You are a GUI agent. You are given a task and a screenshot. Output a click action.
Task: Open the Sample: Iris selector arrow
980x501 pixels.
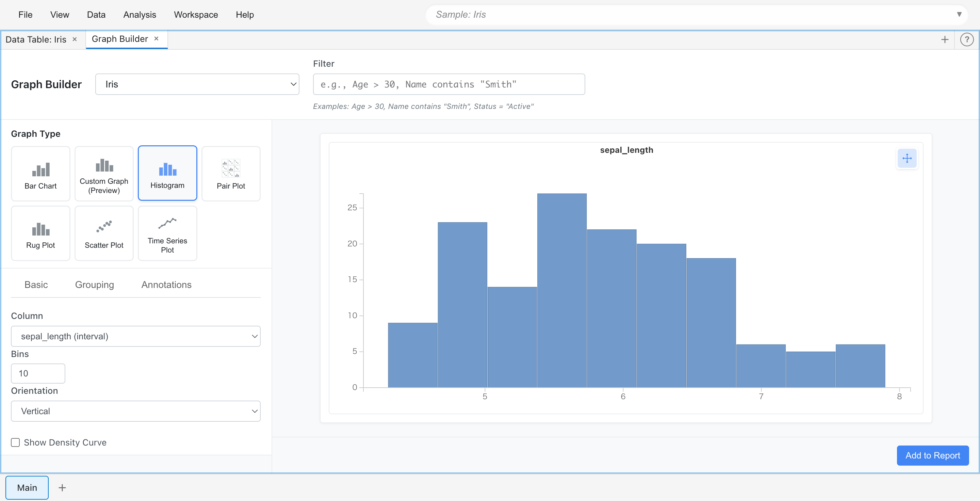[960, 14]
